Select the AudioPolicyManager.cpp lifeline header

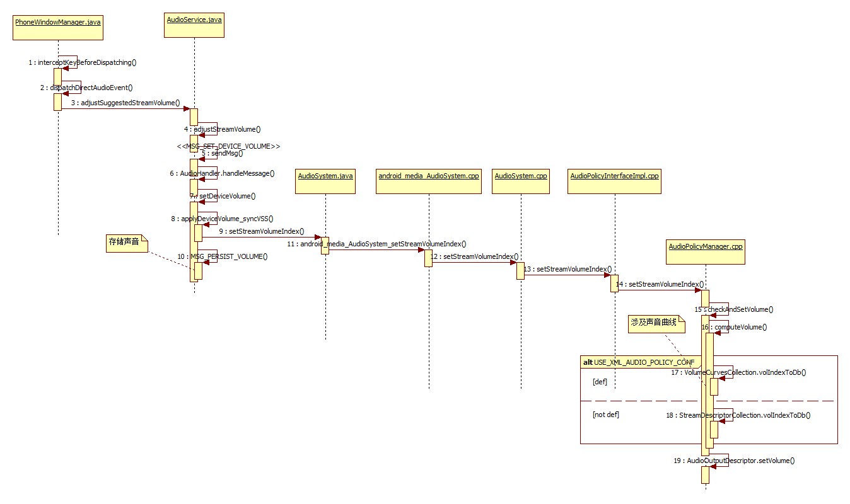(x=706, y=253)
